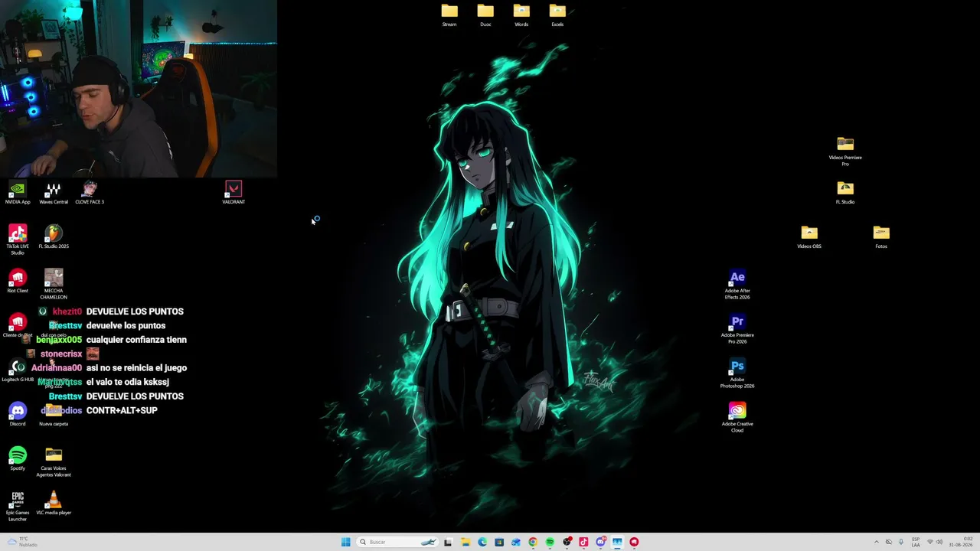
Task: Select the Words folder icon
Action: (521, 15)
